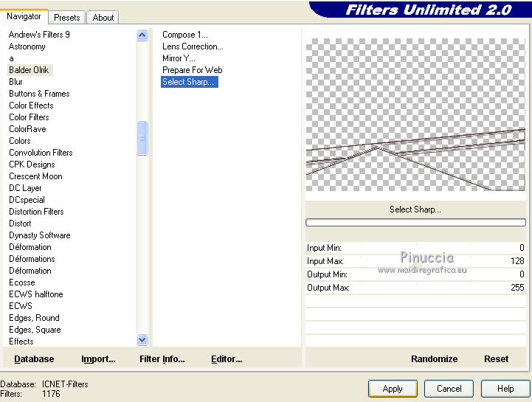The image size is (532, 402).
Task: Open the Editor... button
Action: point(227,359)
